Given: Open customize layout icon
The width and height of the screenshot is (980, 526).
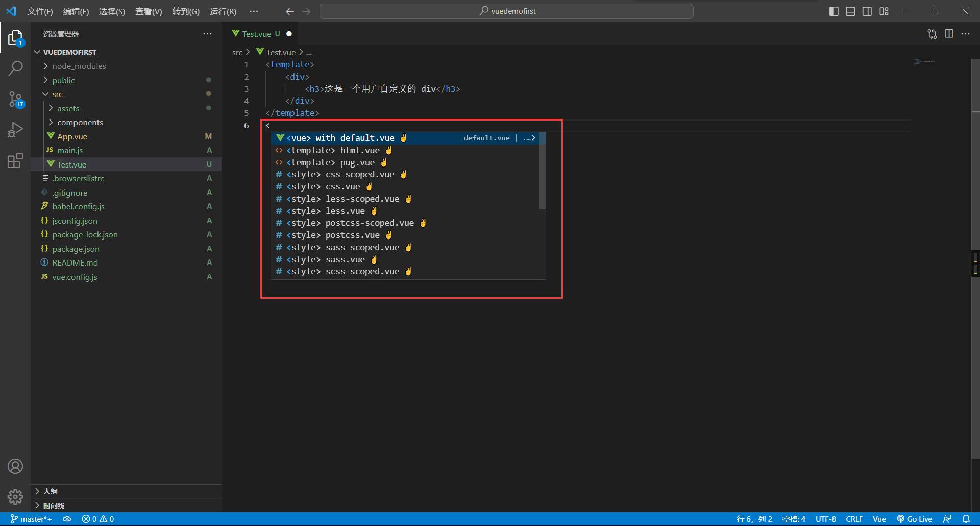Looking at the screenshot, I should 884,11.
